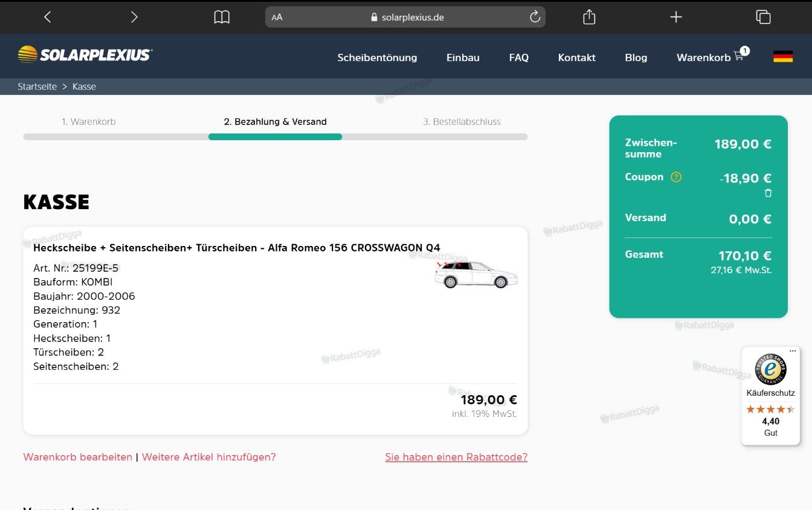
Task: Select article number 25199E-5 text
Action: (x=95, y=268)
